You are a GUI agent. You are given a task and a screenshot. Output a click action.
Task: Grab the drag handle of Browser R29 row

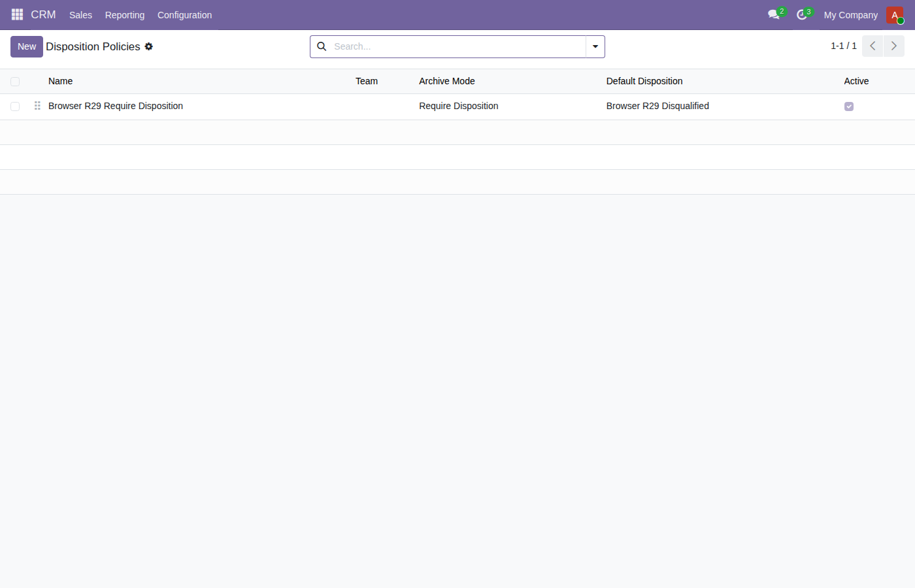[37, 106]
